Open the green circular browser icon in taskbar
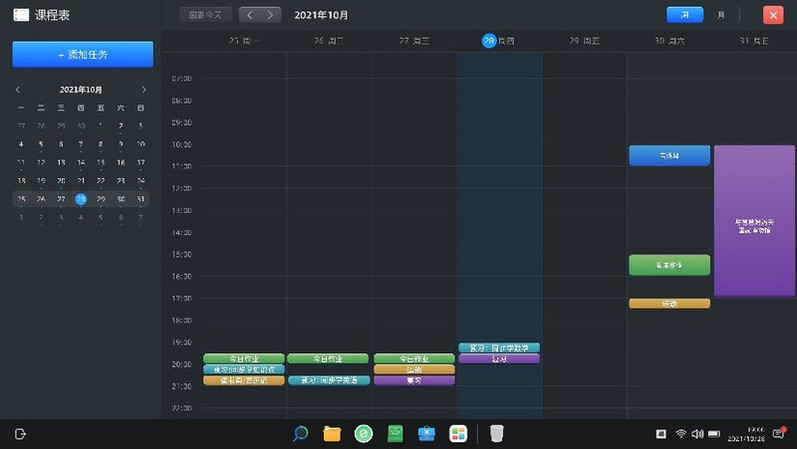 click(364, 434)
